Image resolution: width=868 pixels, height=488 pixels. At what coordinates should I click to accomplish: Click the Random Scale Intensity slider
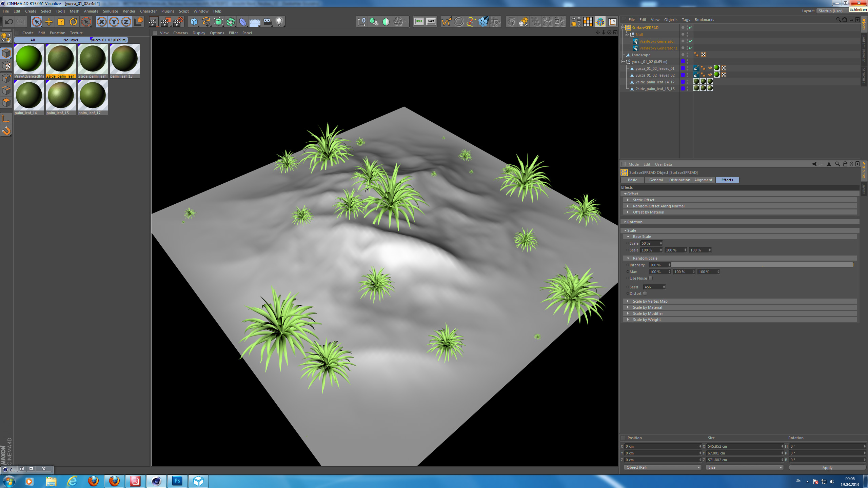pos(762,265)
